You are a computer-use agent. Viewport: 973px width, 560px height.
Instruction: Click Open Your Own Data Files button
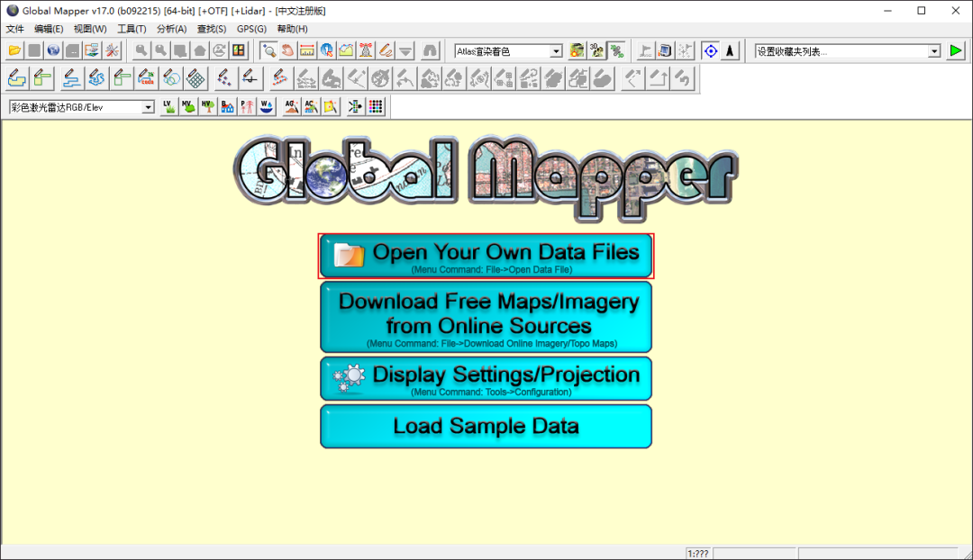(x=486, y=255)
